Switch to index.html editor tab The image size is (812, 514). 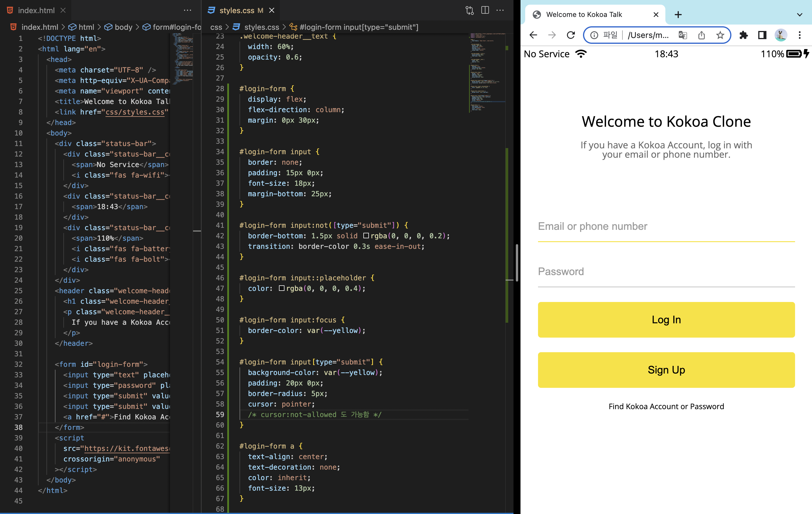(x=36, y=10)
